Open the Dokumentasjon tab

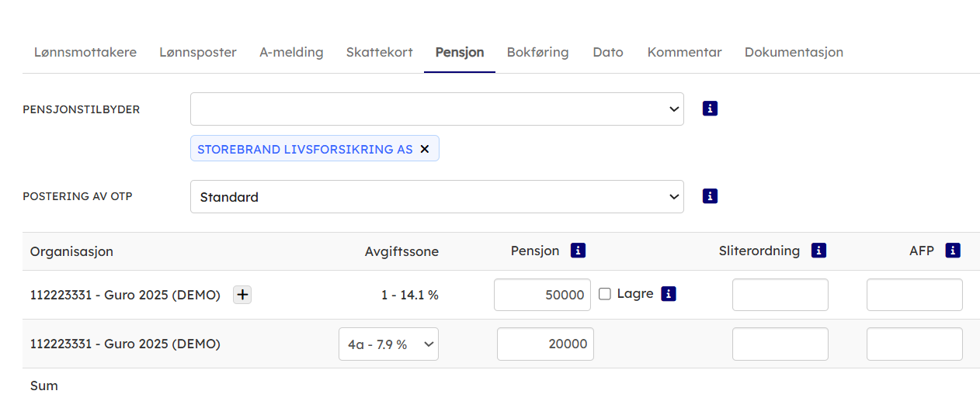(794, 53)
